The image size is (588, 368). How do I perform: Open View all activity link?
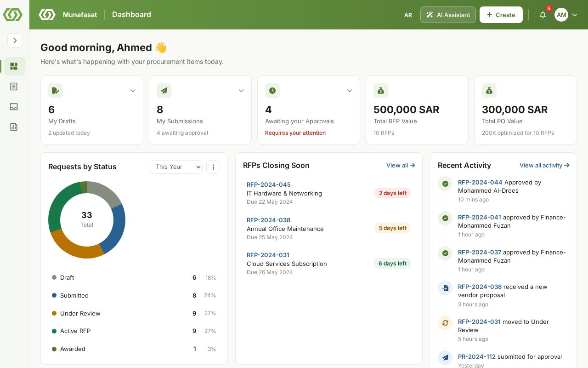tap(544, 165)
